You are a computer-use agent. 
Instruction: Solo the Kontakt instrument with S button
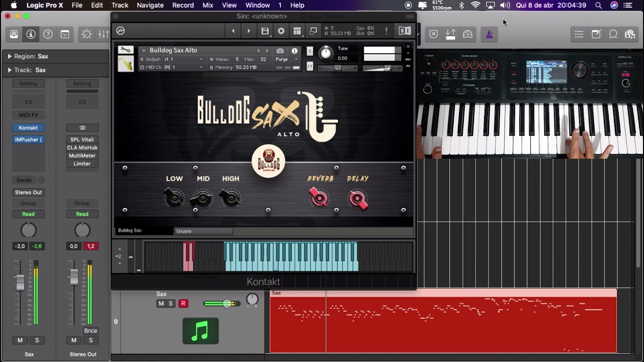(x=310, y=51)
